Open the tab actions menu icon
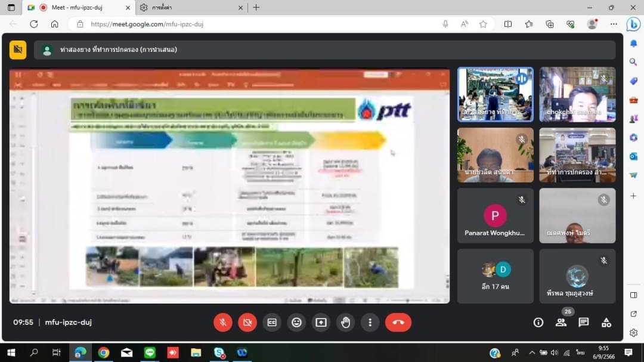This screenshot has height=362, width=644. point(11,7)
